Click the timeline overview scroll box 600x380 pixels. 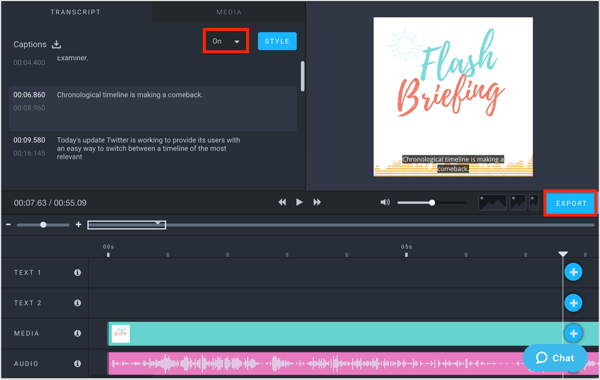(127, 225)
